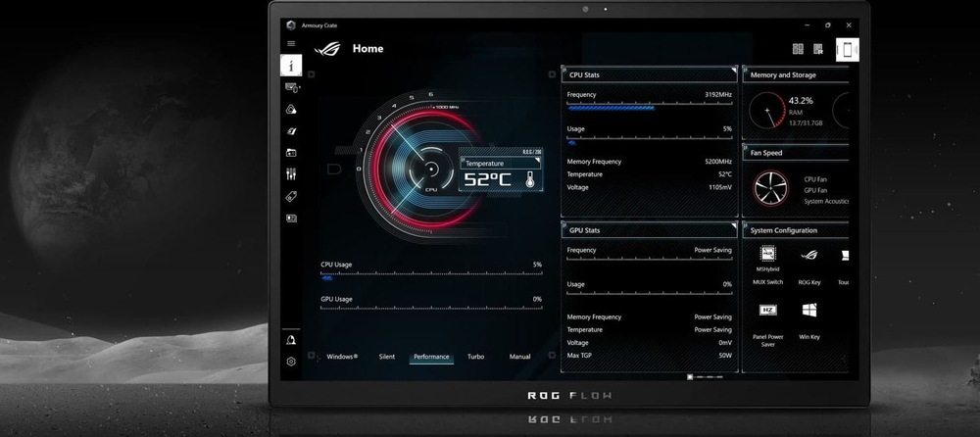Click the CPU Stats Frequency bar

pyautogui.click(x=650, y=108)
